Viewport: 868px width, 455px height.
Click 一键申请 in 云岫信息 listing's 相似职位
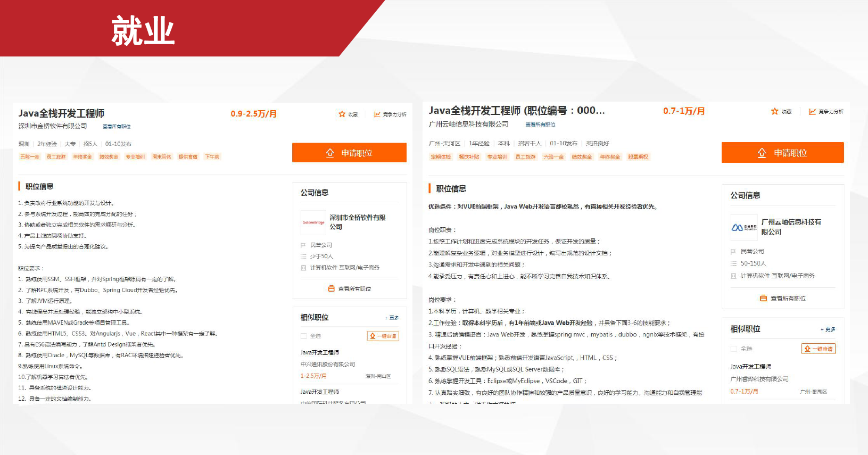pos(819,349)
